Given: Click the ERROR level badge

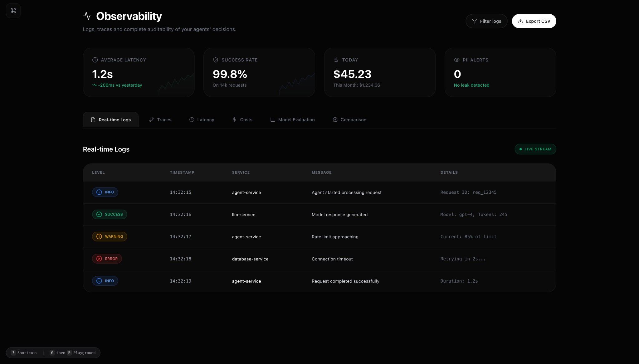Looking at the screenshot, I should click(107, 259).
